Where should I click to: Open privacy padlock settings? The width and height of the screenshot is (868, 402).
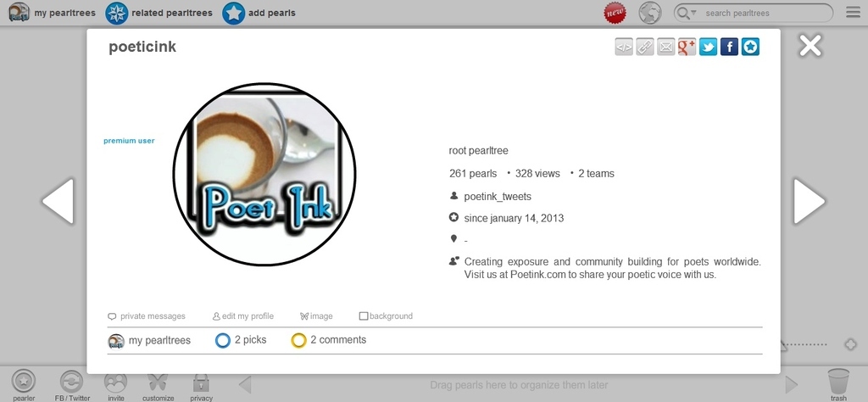coord(201,386)
